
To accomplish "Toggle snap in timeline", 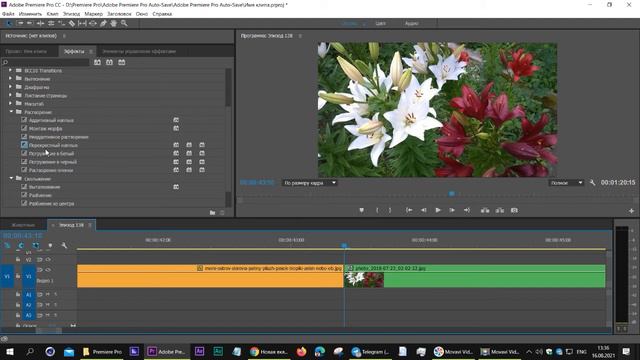I will pyautogui.click(x=21, y=245).
